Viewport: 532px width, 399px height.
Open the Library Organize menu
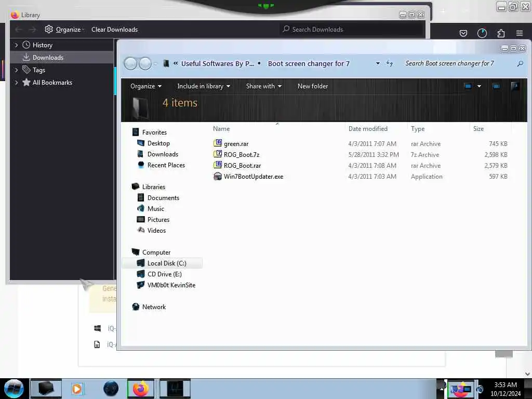click(x=64, y=30)
